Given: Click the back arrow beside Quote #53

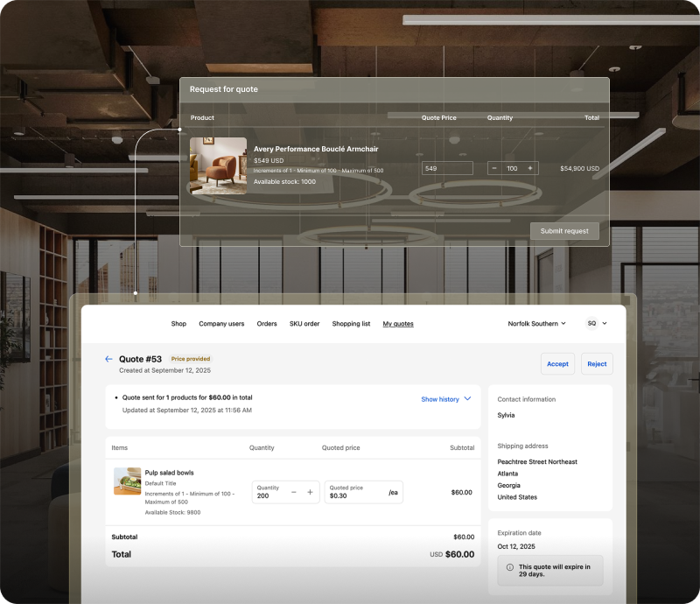Looking at the screenshot, I should click(x=108, y=359).
